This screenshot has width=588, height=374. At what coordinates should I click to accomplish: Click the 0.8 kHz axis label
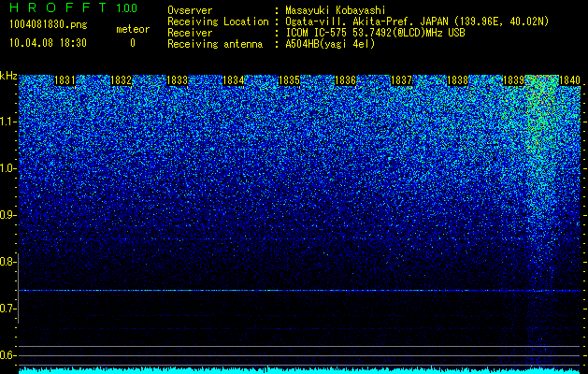point(8,262)
